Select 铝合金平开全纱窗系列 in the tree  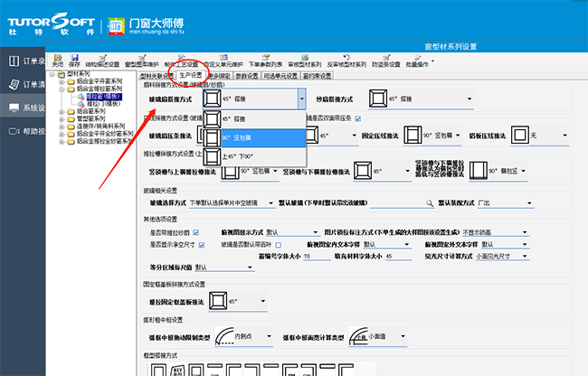click(x=105, y=134)
